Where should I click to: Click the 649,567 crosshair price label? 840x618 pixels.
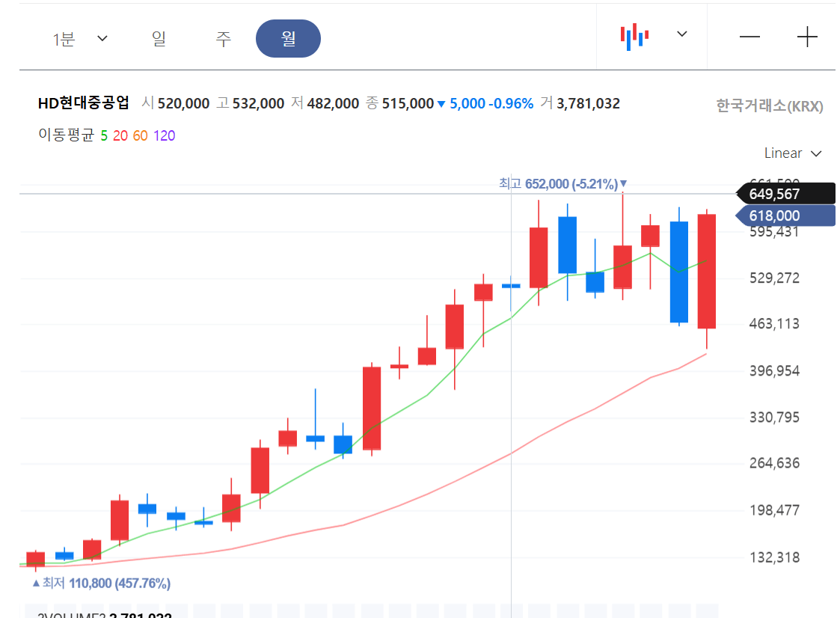pyautogui.click(x=786, y=194)
